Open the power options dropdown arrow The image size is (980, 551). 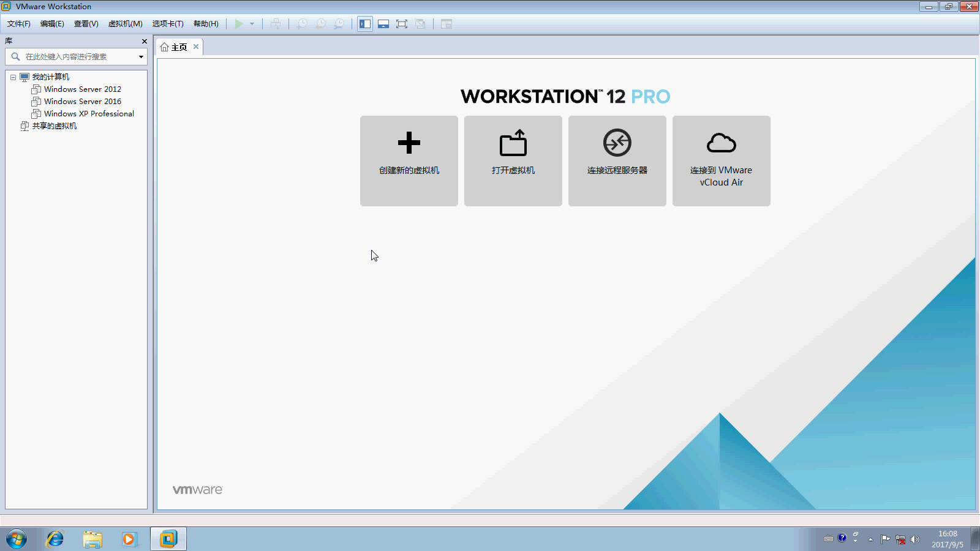(x=252, y=24)
